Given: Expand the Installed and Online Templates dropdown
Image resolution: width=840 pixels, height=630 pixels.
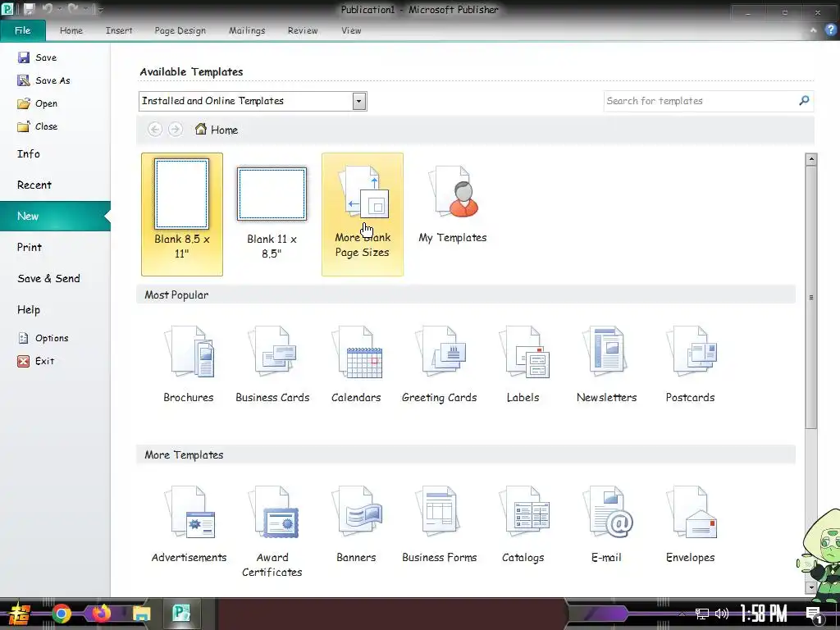Looking at the screenshot, I should coord(359,101).
